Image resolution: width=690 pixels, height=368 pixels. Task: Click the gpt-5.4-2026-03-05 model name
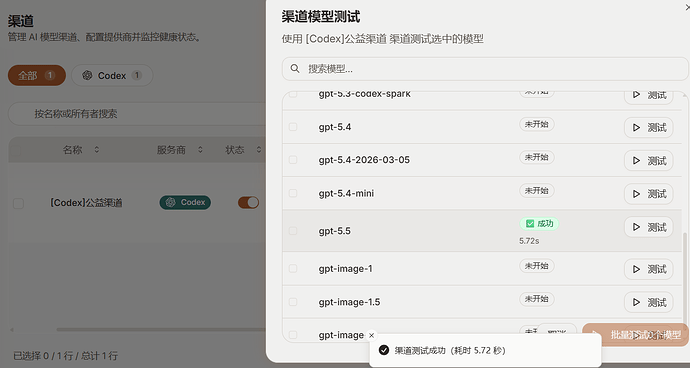364,160
